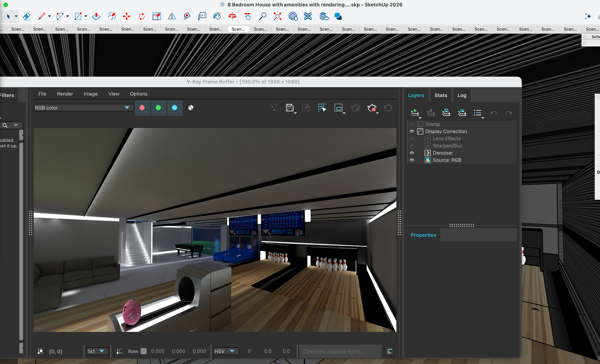
Task: Click the stop render teapot icon
Action: tap(372, 108)
